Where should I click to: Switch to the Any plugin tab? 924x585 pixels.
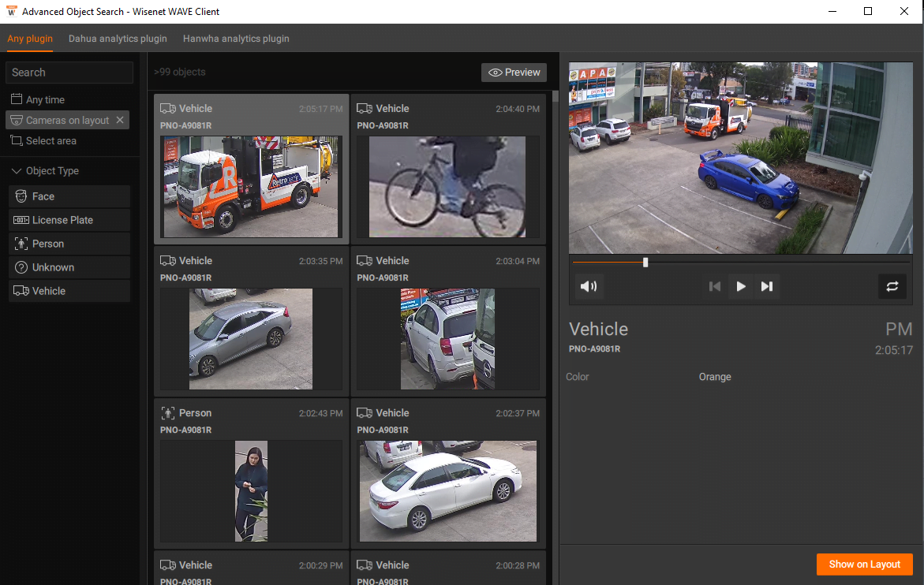(x=30, y=39)
